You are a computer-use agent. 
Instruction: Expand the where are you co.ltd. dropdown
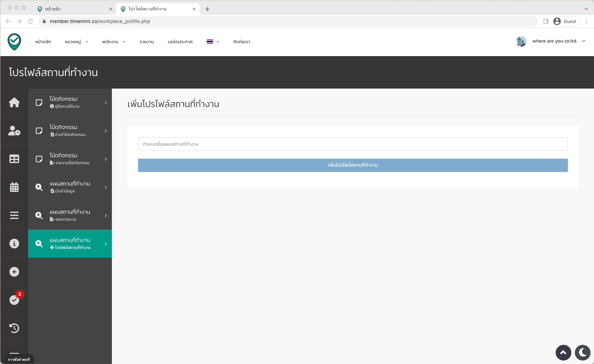click(559, 41)
